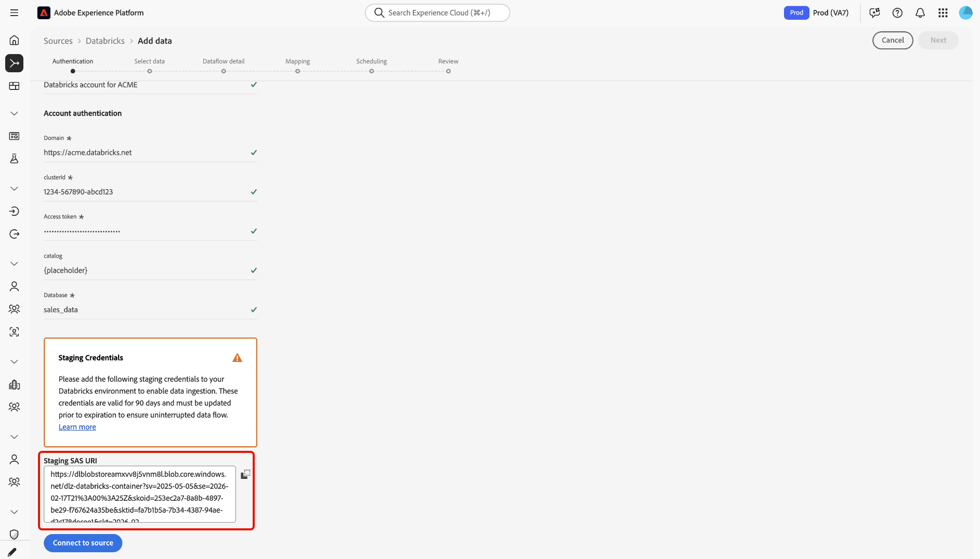Go to Home in the sidebar

14,40
